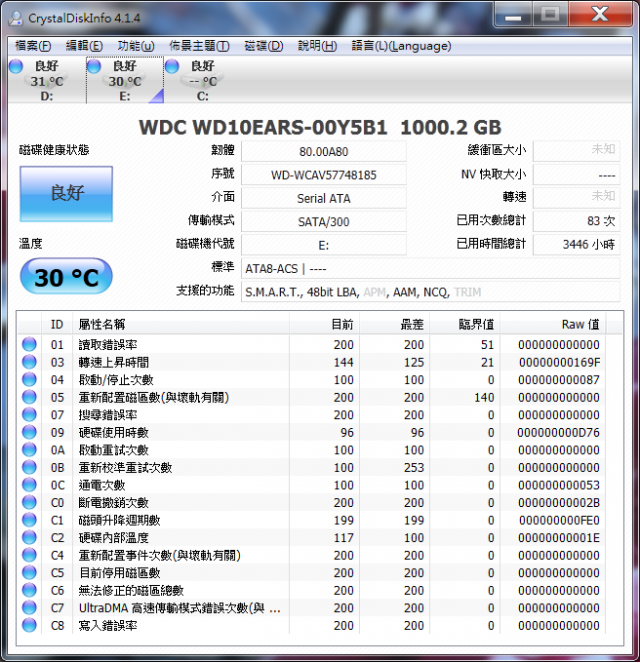The image size is (640, 663).
Task: Click the drive title WDC WD10EARS-00Y5B1 1000.2 GB
Action: click(320, 127)
